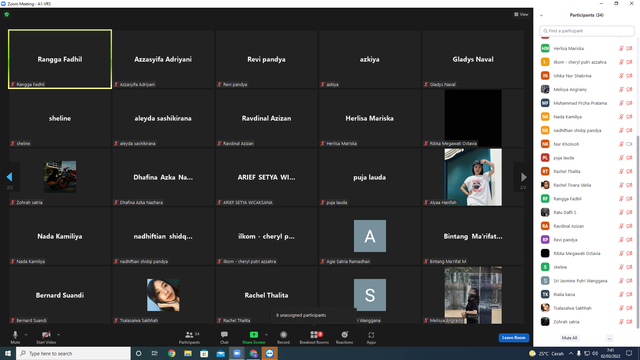
Task: Click Ratu Daffi S video-off icon in list
Action: [629, 212]
